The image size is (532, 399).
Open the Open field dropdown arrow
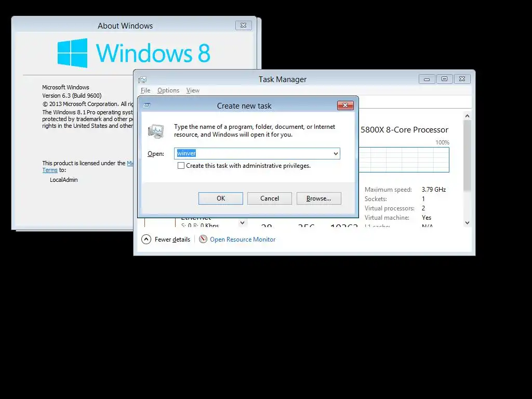(x=336, y=153)
